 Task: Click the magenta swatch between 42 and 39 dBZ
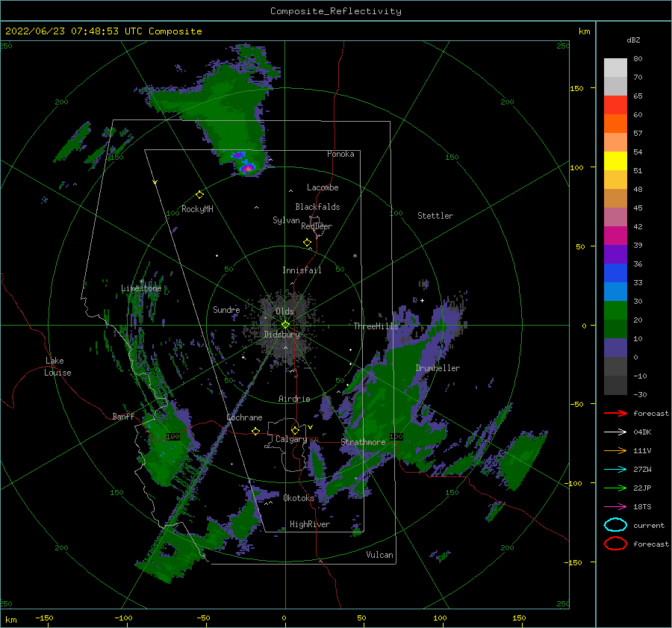[x=615, y=236]
